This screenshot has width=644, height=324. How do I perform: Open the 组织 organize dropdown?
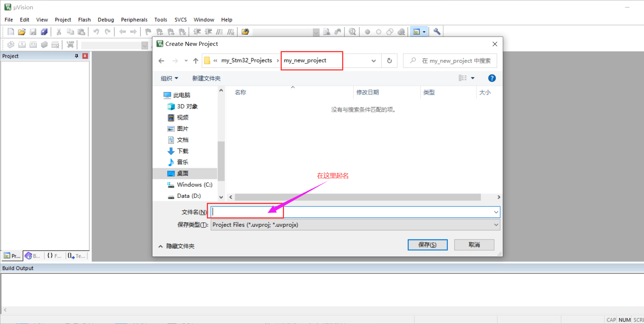point(170,78)
